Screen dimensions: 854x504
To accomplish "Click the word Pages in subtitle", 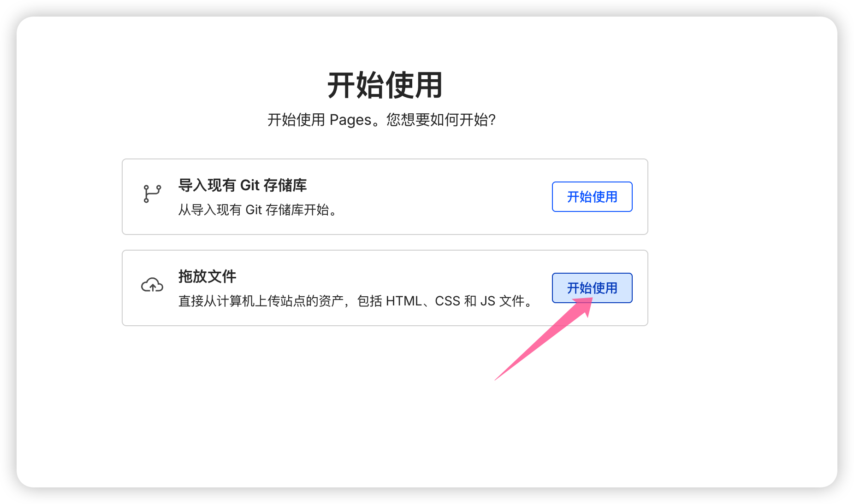I will click(x=350, y=120).
